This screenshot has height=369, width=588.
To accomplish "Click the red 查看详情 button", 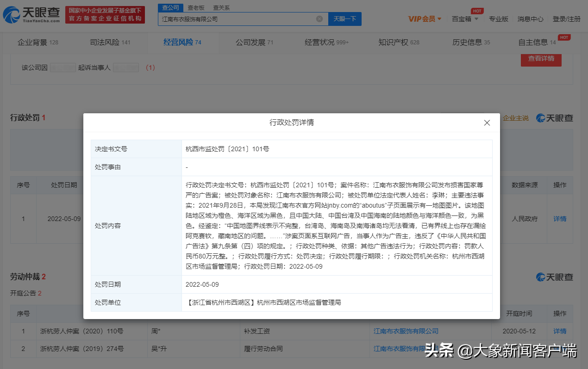I will click(541, 59).
